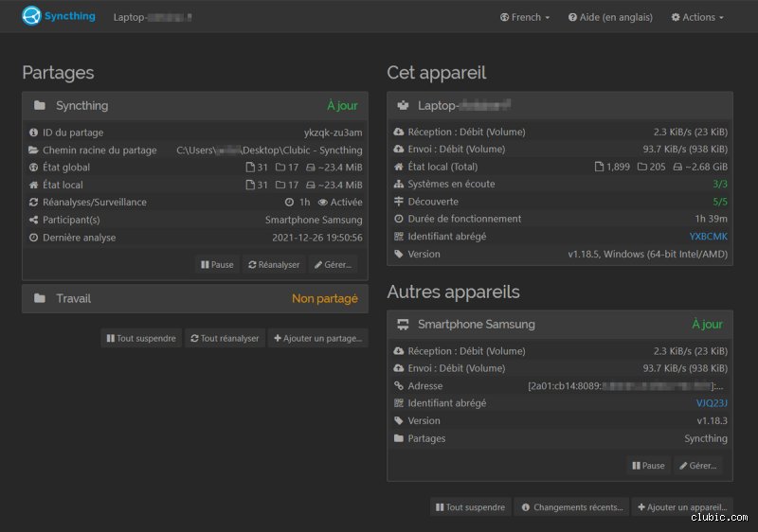
Task: Click the eye icon beside Activée
Action: pos(323,203)
